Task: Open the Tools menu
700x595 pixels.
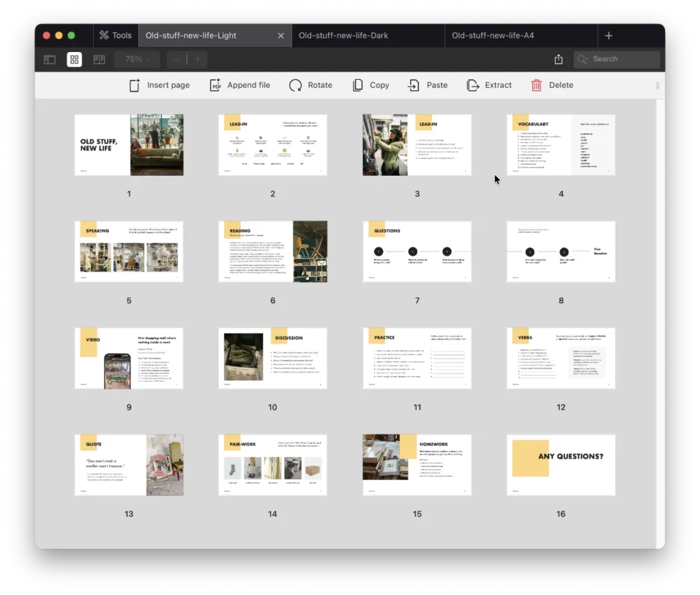Action: [x=116, y=36]
